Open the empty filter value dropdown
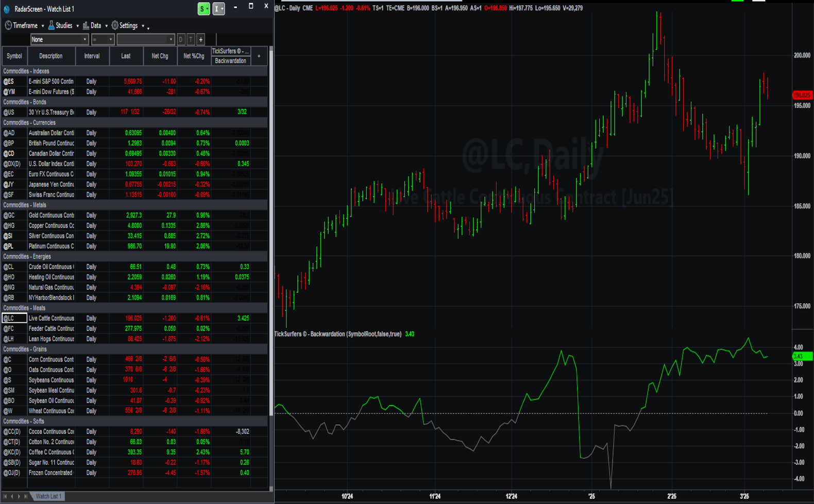The width and height of the screenshot is (814, 504). (x=145, y=40)
